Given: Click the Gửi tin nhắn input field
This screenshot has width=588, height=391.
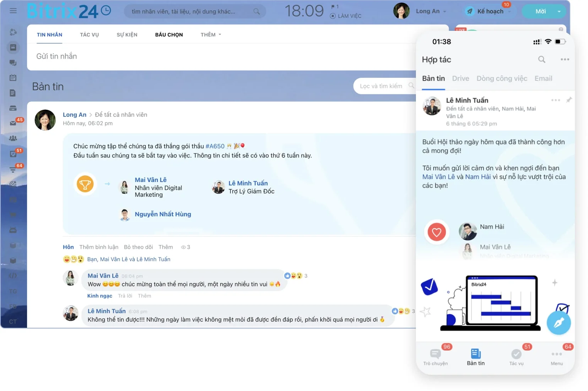Looking at the screenshot, I should tap(154, 56).
